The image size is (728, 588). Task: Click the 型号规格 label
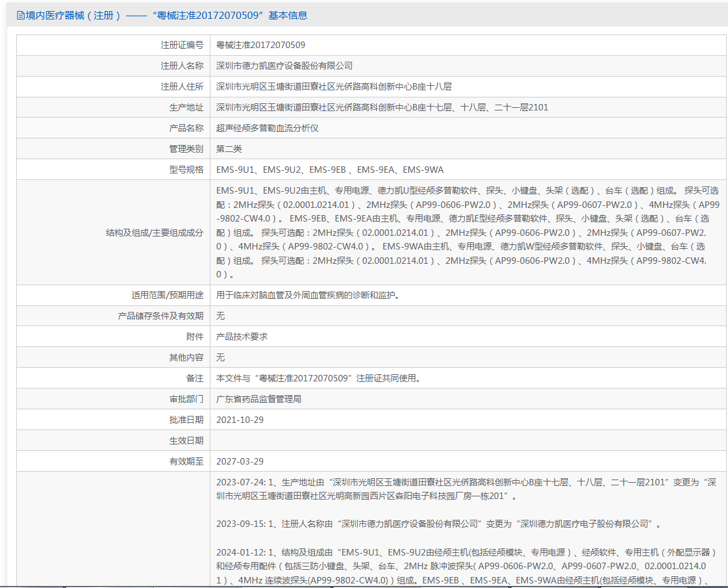[186, 170]
